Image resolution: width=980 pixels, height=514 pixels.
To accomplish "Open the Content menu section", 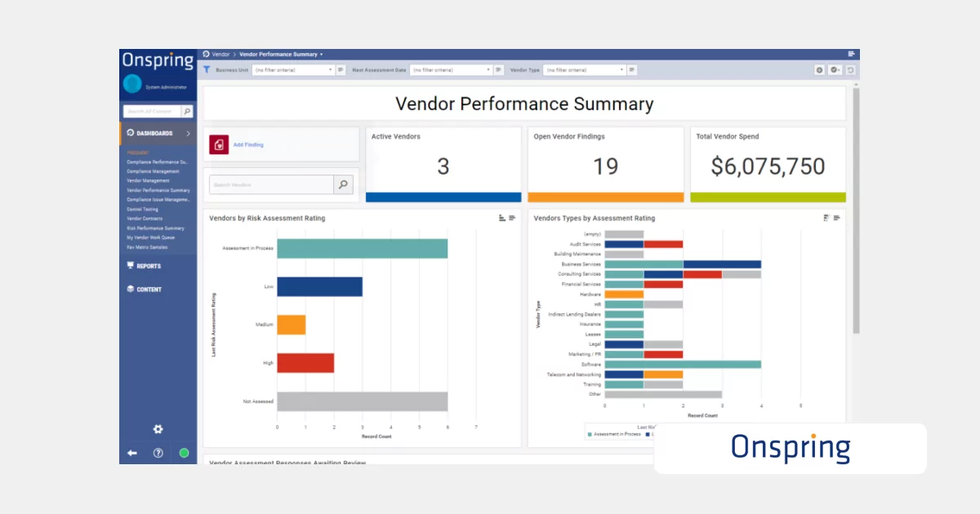I will 144,290.
